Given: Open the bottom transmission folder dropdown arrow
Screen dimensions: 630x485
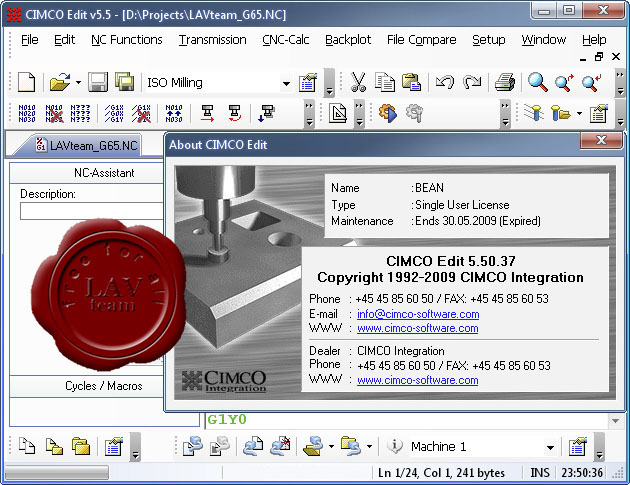Looking at the screenshot, I should (x=331, y=446).
